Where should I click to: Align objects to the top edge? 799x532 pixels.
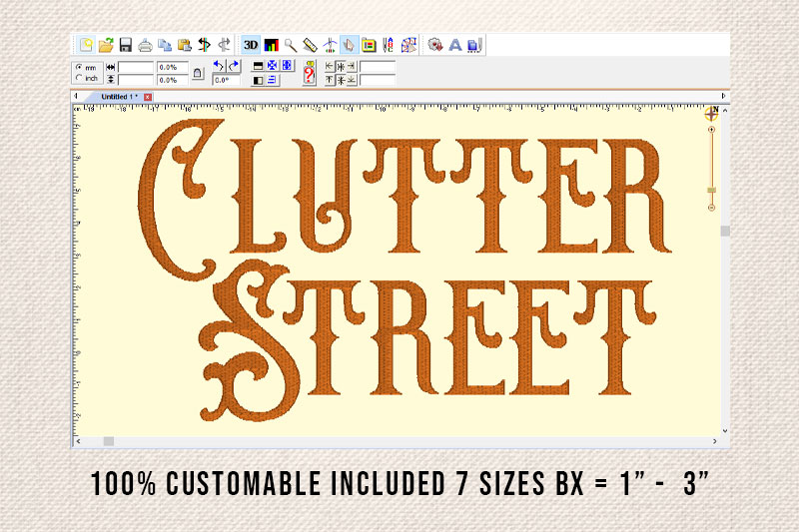[330, 80]
